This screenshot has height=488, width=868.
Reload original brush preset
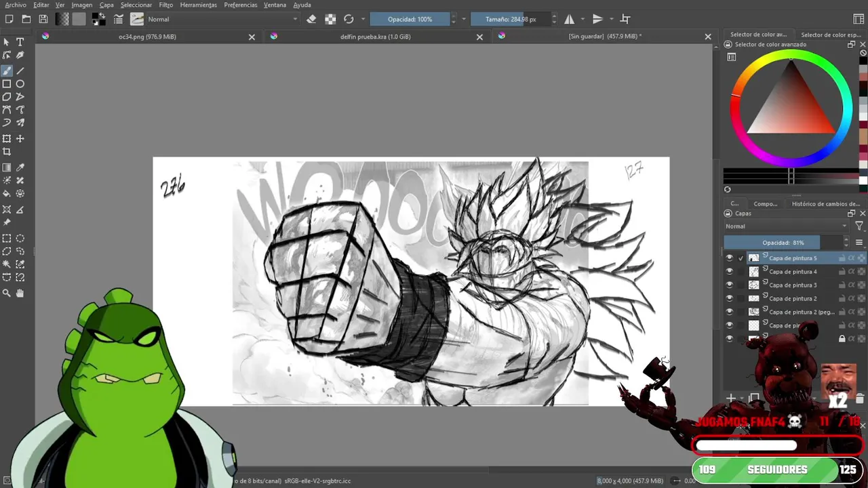(x=349, y=19)
